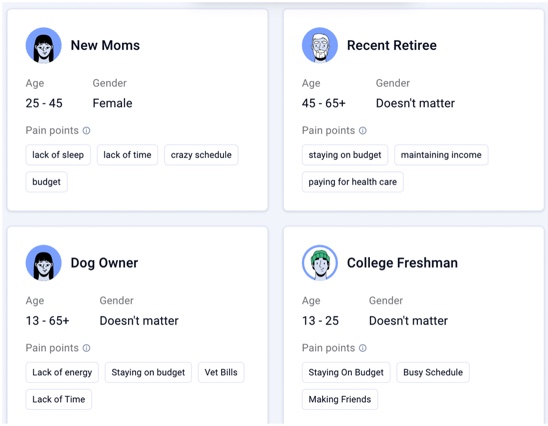Click the New Moms avatar icon
The width and height of the screenshot is (548, 426).
coord(44,45)
